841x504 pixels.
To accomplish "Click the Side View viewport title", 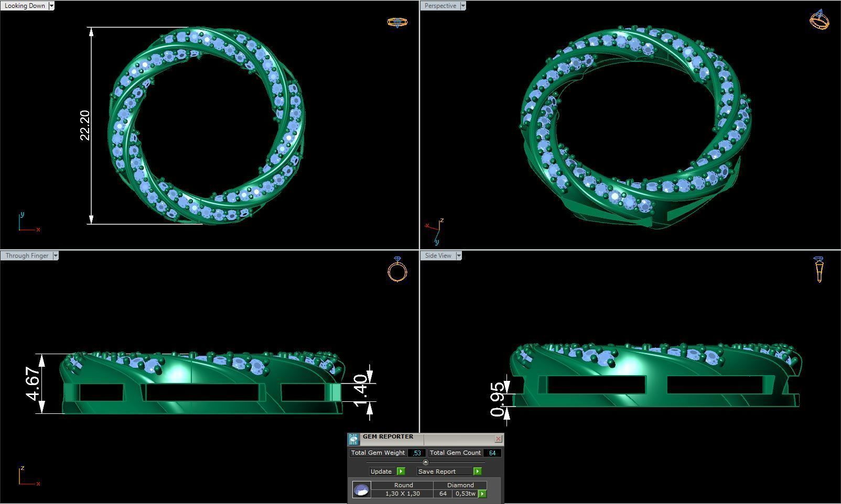I will tap(438, 256).
